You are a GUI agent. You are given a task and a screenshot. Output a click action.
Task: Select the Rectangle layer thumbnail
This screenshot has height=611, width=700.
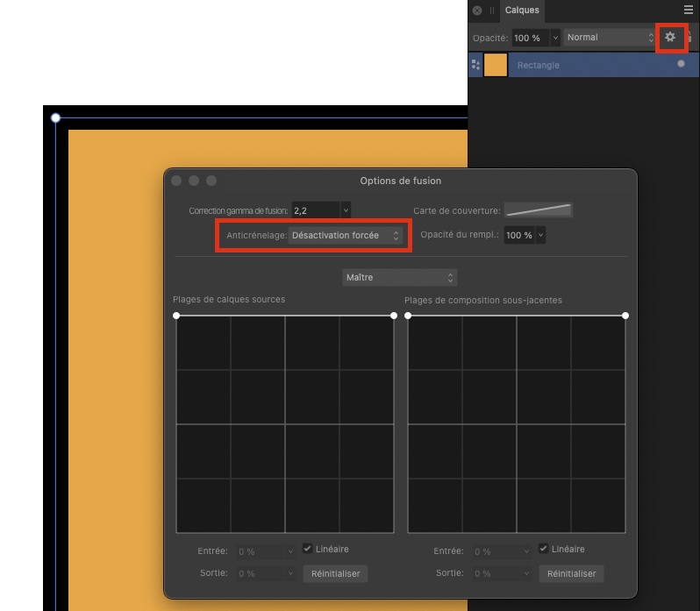[x=496, y=65]
